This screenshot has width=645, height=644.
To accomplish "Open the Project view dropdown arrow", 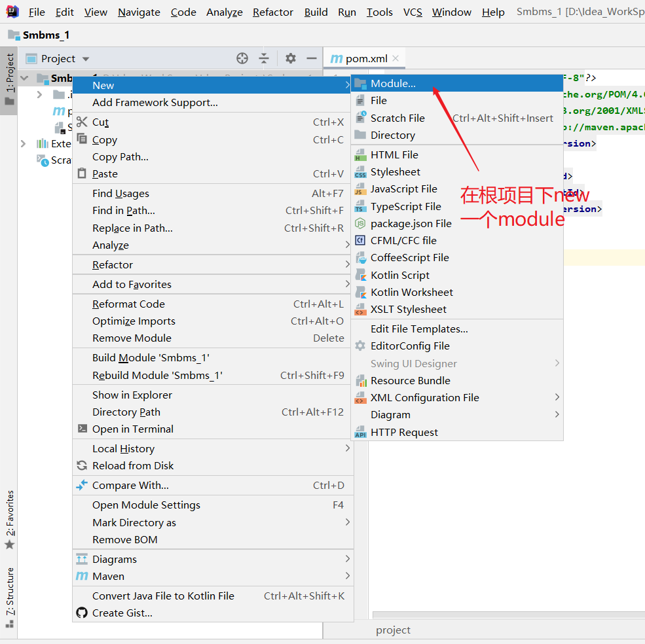I will 86,59.
